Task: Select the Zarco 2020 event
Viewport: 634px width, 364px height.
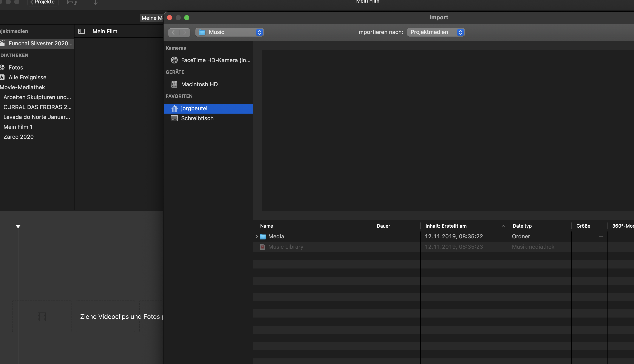Action: (19, 137)
